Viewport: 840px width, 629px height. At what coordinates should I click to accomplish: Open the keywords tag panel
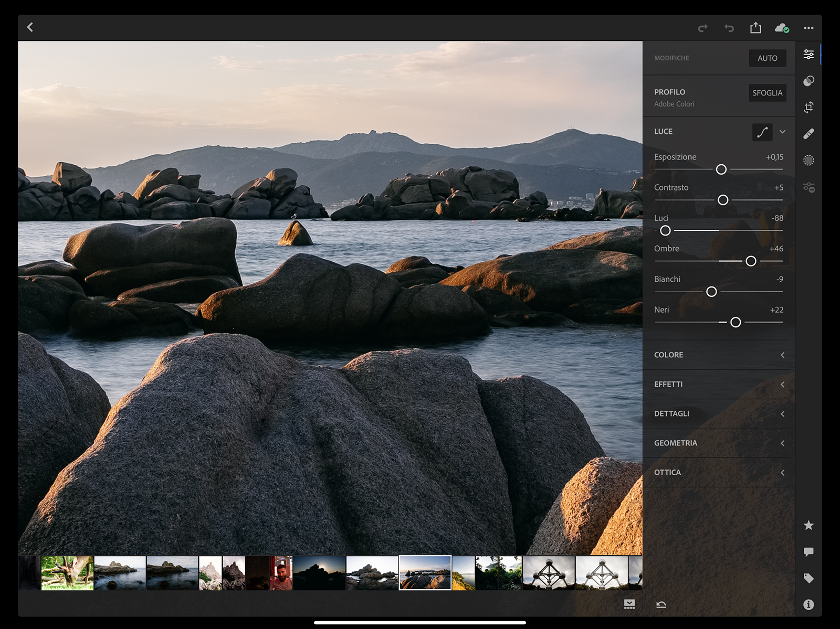[808, 578]
